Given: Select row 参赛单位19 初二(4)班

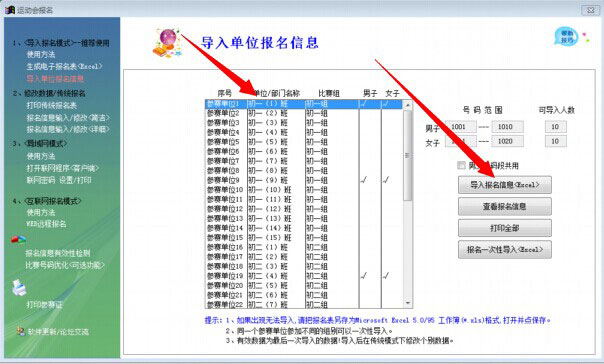Looking at the screenshot, I should coord(304,276).
